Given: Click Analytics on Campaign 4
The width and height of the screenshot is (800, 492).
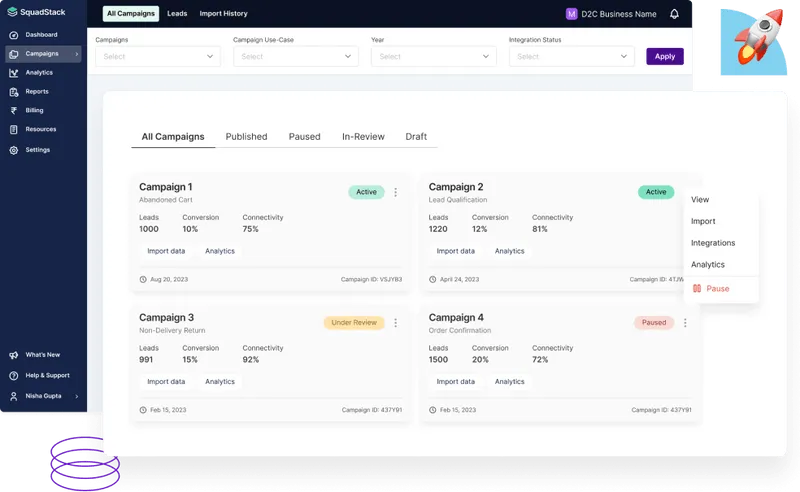Looking at the screenshot, I should (510, 382).
